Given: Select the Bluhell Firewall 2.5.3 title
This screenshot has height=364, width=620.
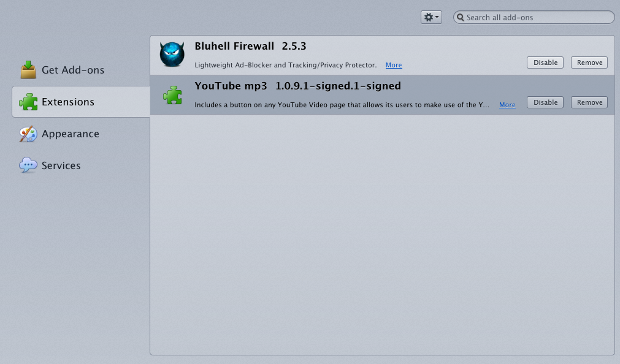Looking at the screenshot, I should [250, 46].
